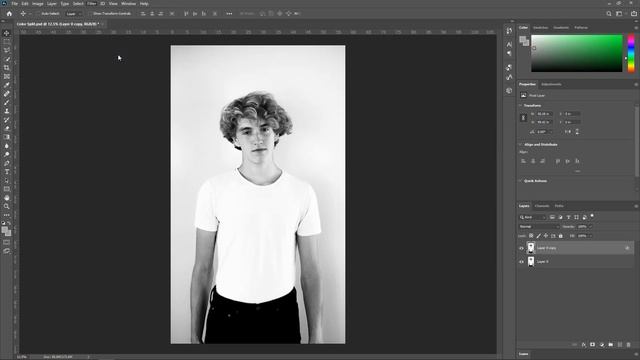The image size is (640, 360).
Task: Create a new group folder
Action: [x=610, y=345]
